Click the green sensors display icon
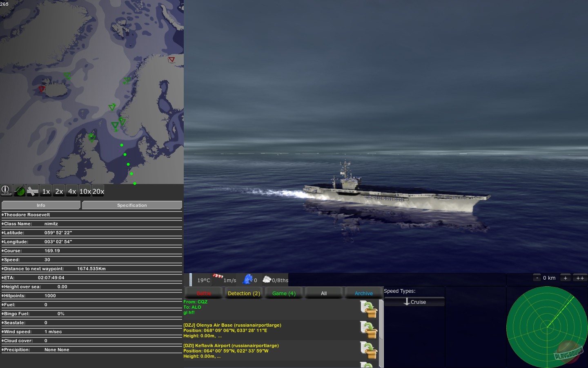Image resolution: width=588 pixels, height=368 pixels. (x=20, y=191)
